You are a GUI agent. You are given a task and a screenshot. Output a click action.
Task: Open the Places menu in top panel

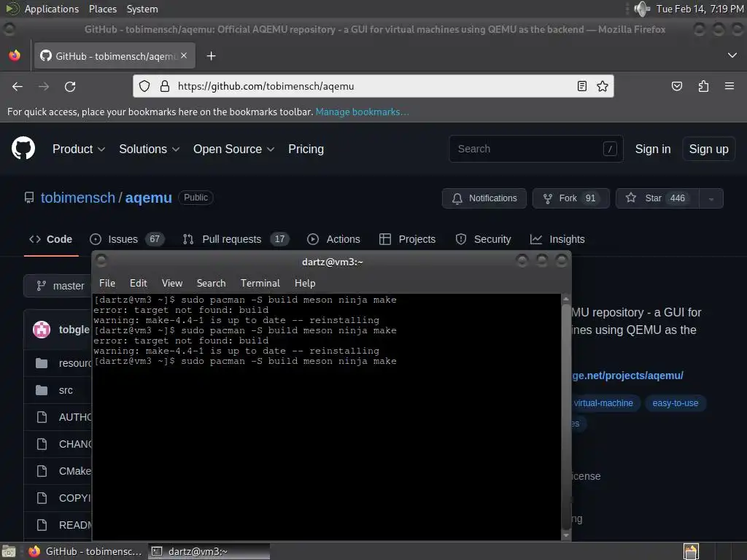pos(102,9)
